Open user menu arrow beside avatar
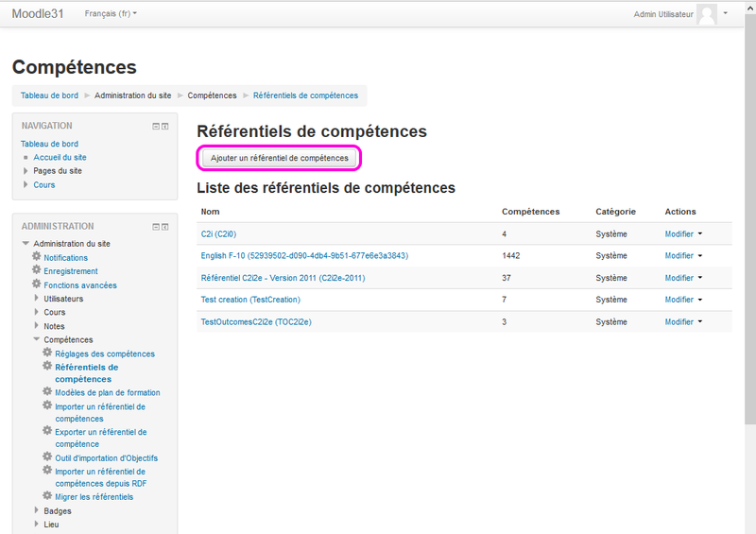This screenshot has height=534, width=756. coord(726,14)
